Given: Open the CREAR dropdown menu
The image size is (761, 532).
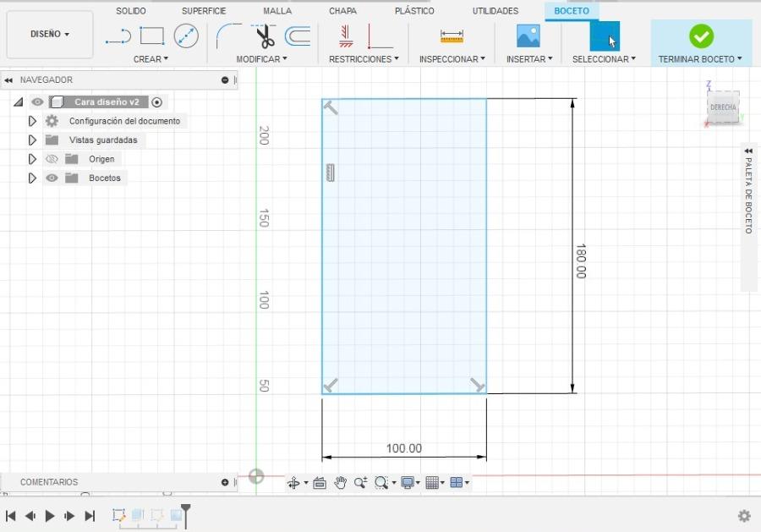Looking at the screenshot, I should (151, 59).
